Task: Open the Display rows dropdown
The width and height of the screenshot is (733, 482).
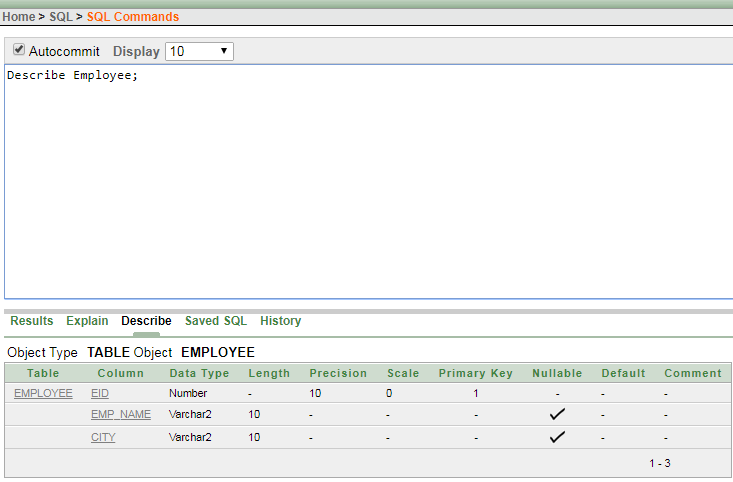Action: click(x=199, y=51)
